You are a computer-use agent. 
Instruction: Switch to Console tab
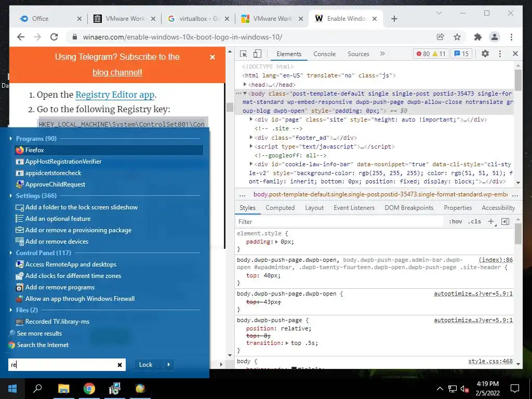(324, 54)
